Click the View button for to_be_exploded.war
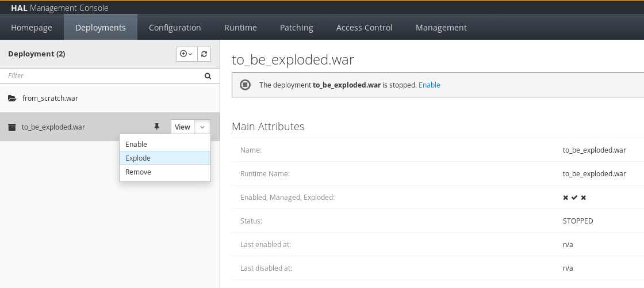Image resolution: width=644 pixels, height=288 pixels. click(182, 127)
